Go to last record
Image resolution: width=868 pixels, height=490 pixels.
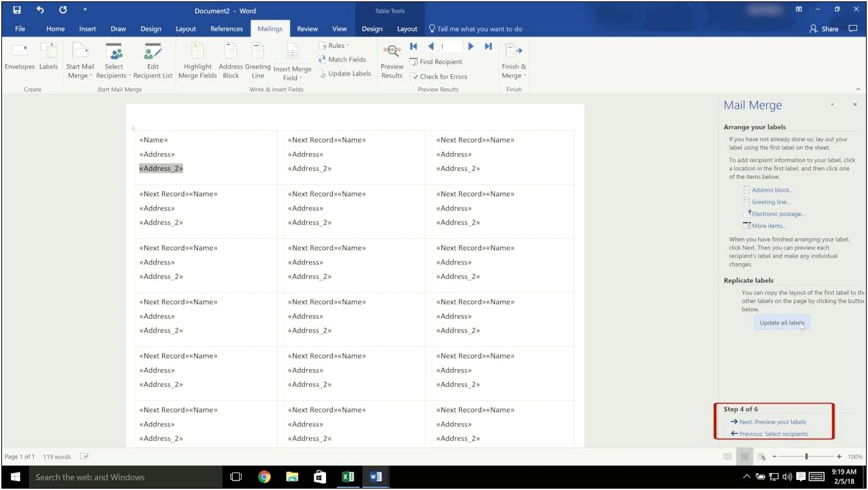tap(488, 47)
